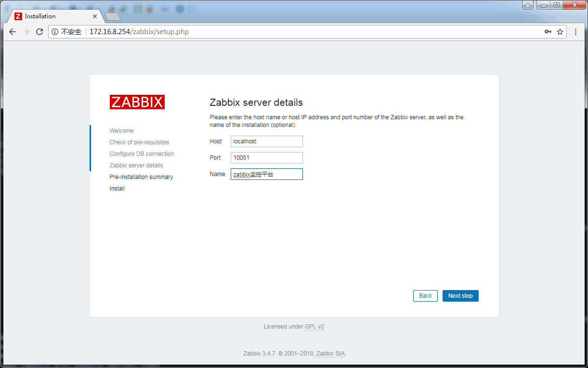The image size is (588, 368).
Task: Focus the Port field
Action: coord(266,158)
